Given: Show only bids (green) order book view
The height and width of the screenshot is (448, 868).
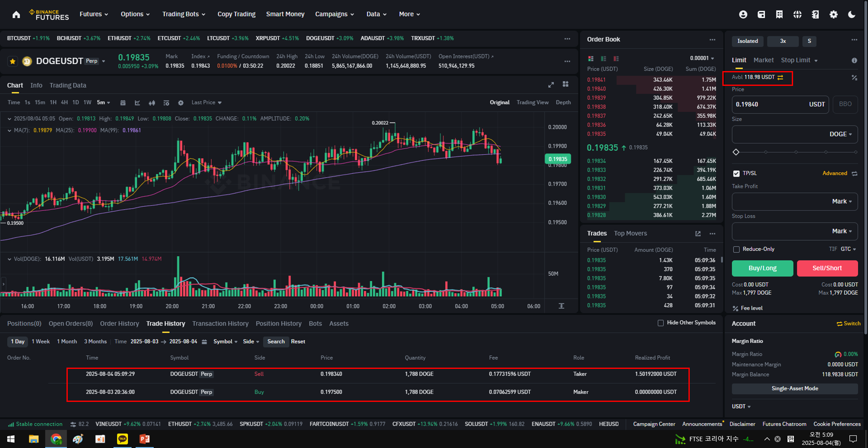Looking at the screenshot, I should click(603, 58).
